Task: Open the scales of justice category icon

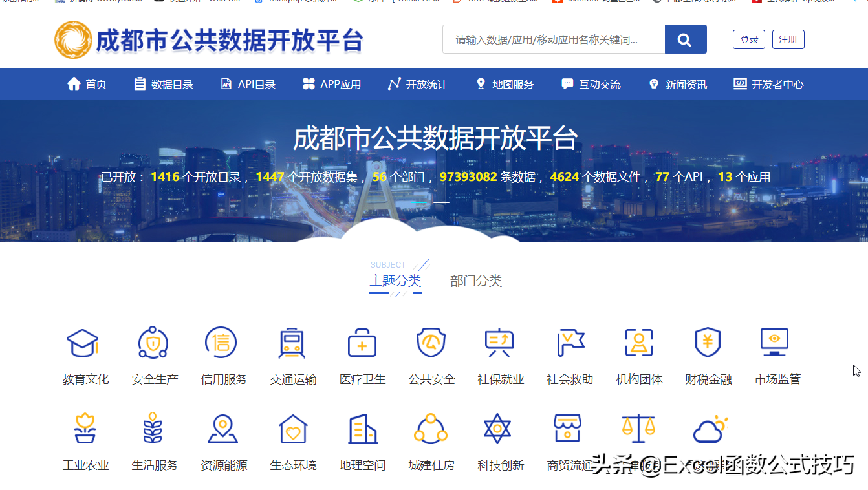Action: coord(638,429)
